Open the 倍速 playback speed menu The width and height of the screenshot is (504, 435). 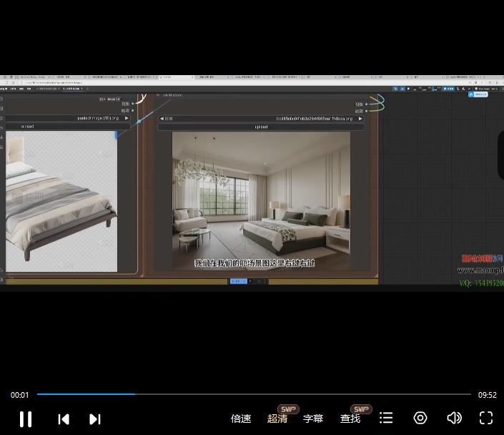coord(241,419)
